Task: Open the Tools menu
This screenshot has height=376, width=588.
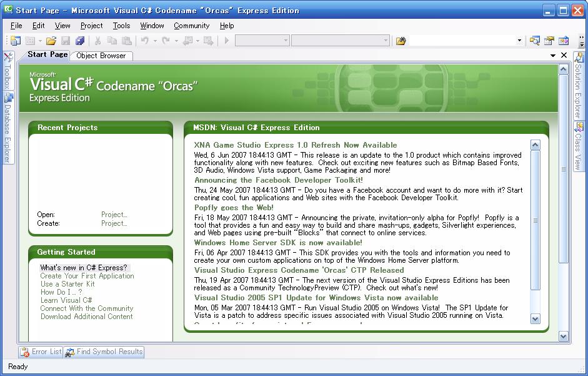Action: [121, 26]
